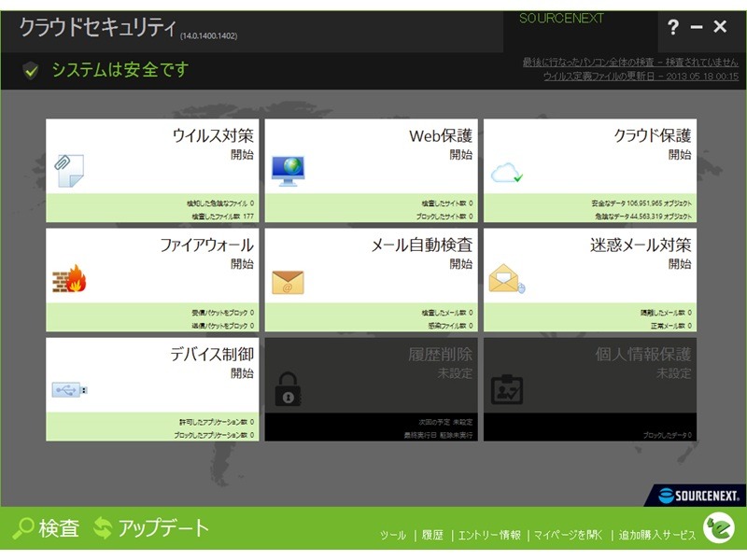Image resolution: width=747 pixels, height=560 pixels.
Task: Start a scan with the 検査 button
Action: 46,528
